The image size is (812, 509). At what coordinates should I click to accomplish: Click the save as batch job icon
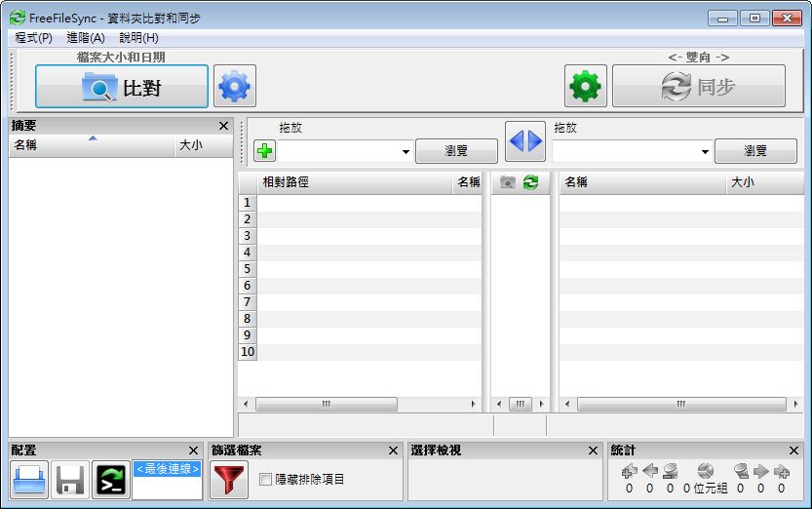(x=110, y=480)
